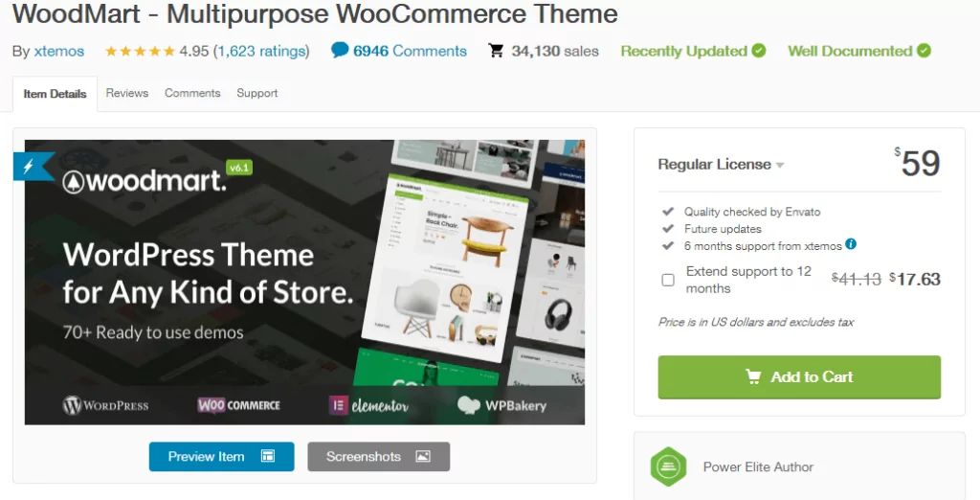The width and height of the screenshot is (980, 500).
Task: Open the 1,623 ratings link
Action: point(261,51)
